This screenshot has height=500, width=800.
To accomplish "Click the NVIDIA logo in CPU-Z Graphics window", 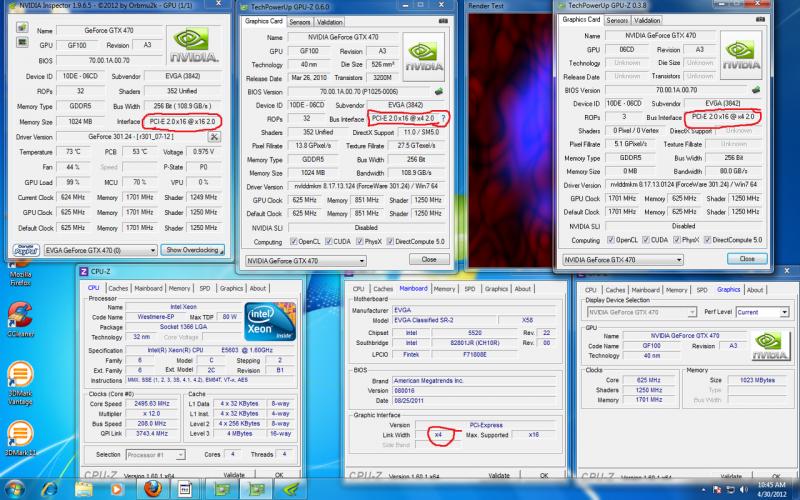I will [x=769, y=345].
